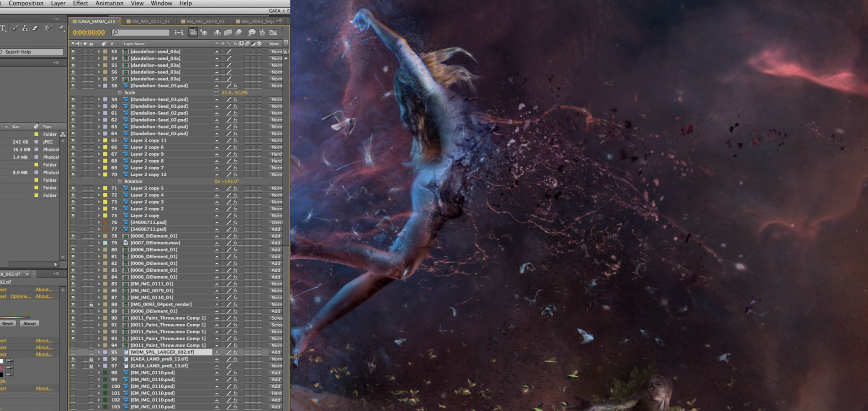Select the Clone Stamp tool
Viewport: 868px width, 411px height.
coord(25,28)
